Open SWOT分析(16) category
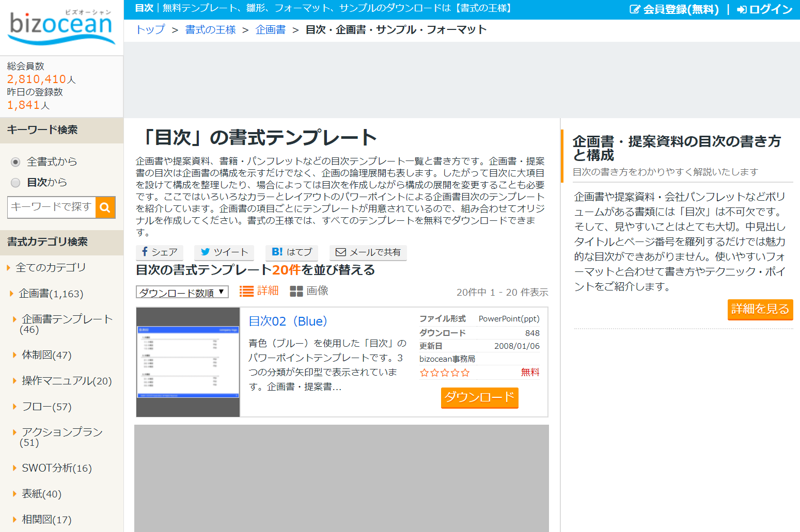This screenshot has width=800, height=532. point(57,468)
